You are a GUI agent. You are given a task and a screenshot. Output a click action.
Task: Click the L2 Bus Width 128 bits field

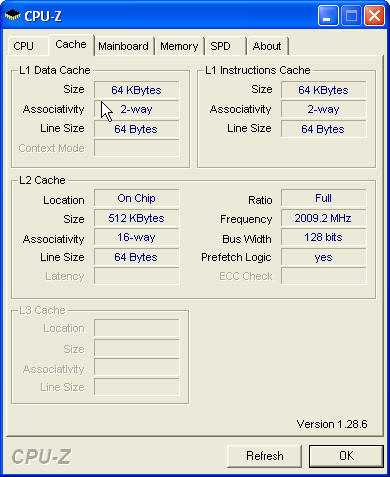coord(323,238)
